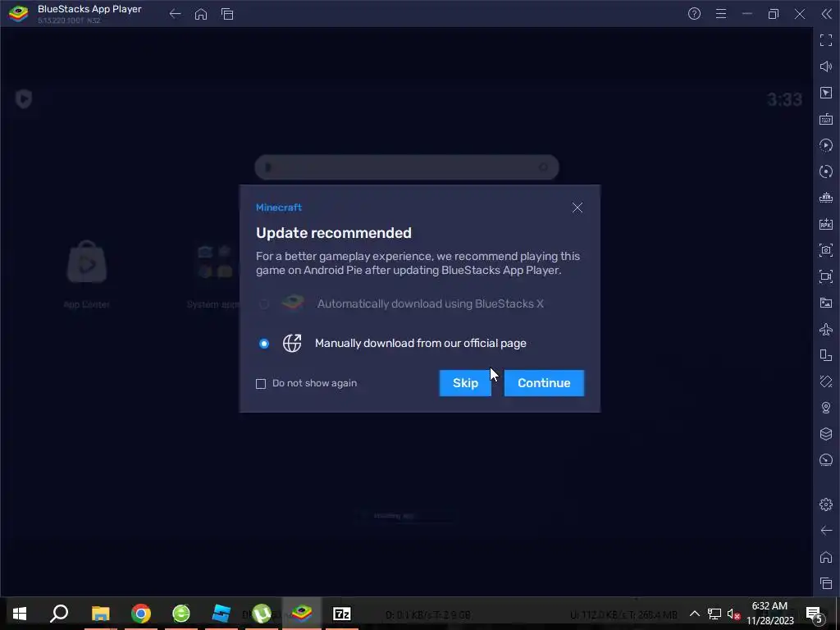Open recent apps from title bar icon
840x630 pixels.
coord(227,14)
